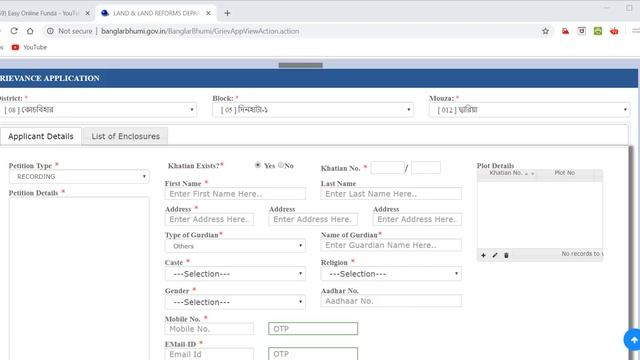This screenshot has width=640, height=360.
Task: Sort Plot Details by Khatian No. column
Action: click(x=506, y=173)
